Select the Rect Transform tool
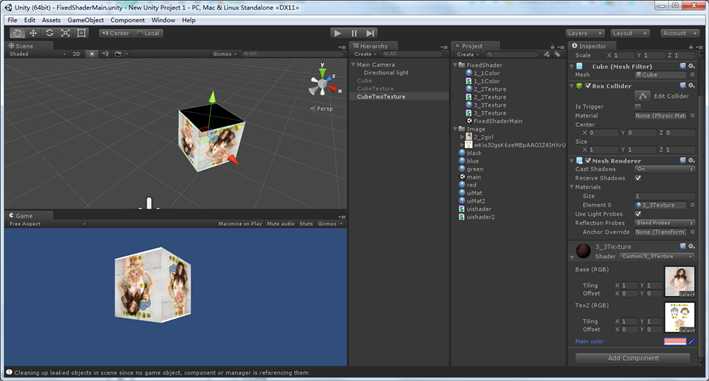Screen dimensions: 709x381 tap(81, 33)
